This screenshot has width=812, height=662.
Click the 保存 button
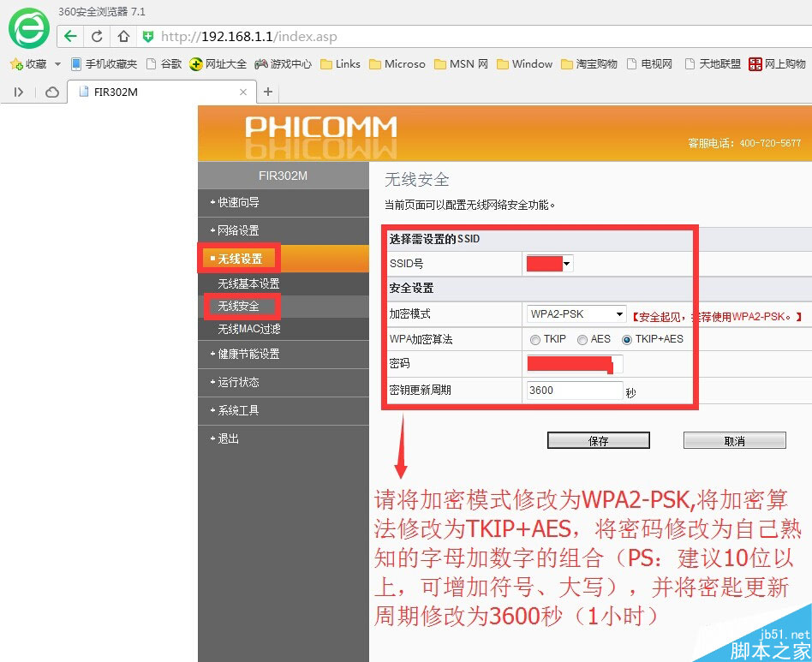[598, 440]
